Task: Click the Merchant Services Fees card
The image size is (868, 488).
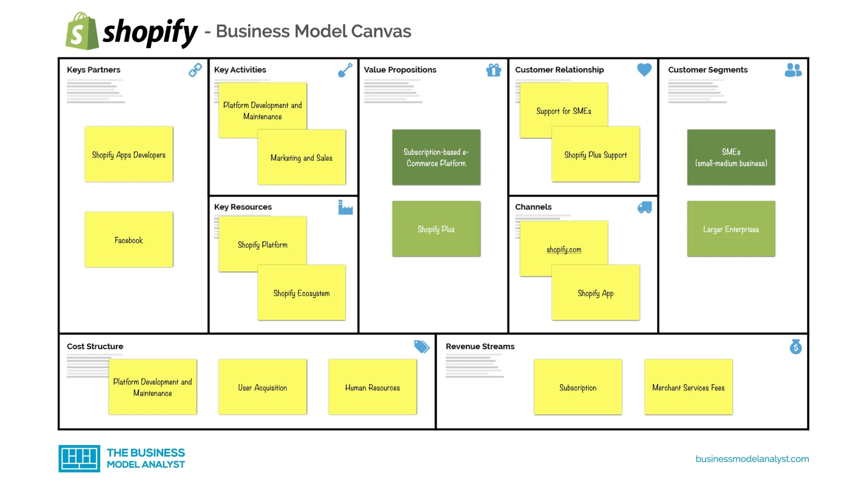Action: point(688,387)
